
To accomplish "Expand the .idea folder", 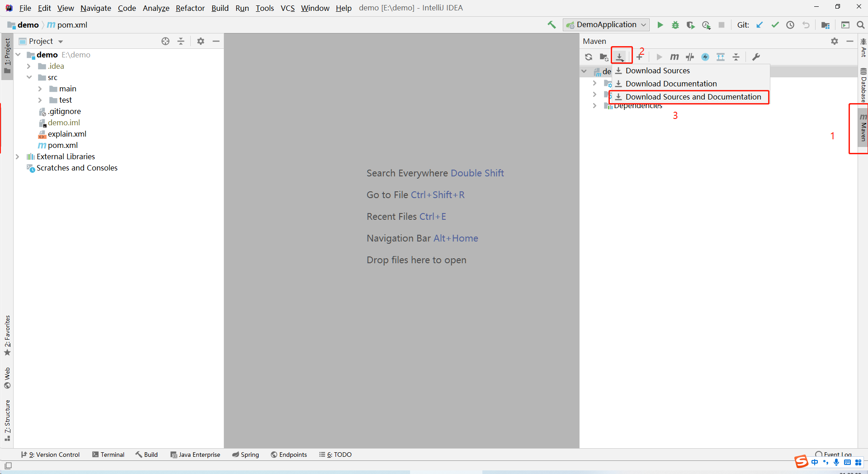I will (x=29, y=66).
